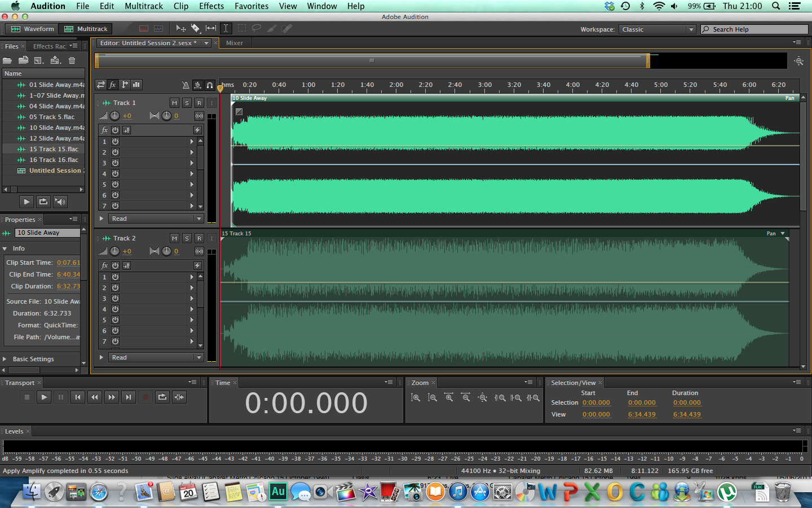Viewport: 812px width, 508px height.
Task: Click the Zoom Out Full icon in Zoom panel
Action: click(483, 397)
